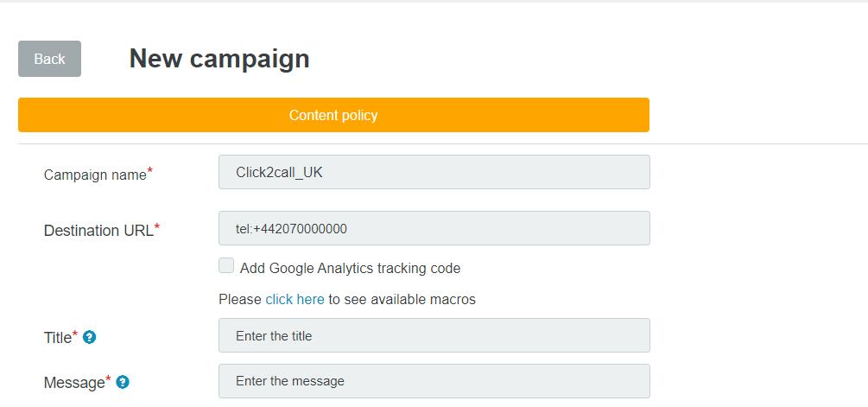This screenshot has width=868, height=407.
Task: Click the Campaign name label
Action: 95,175
